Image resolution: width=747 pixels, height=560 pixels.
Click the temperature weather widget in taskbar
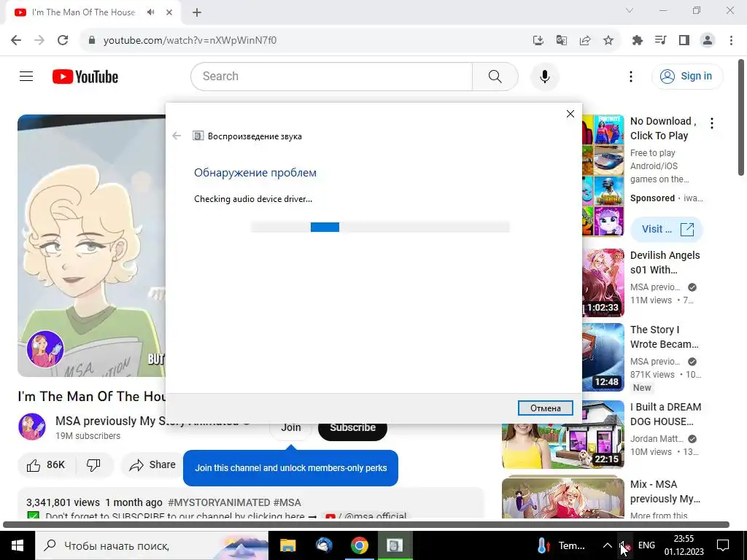(x=561, y=545)
